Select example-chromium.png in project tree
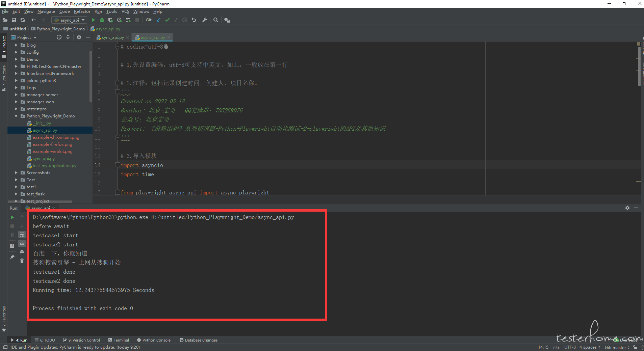This screenshot has height=351, width=644. pos(56,137)
